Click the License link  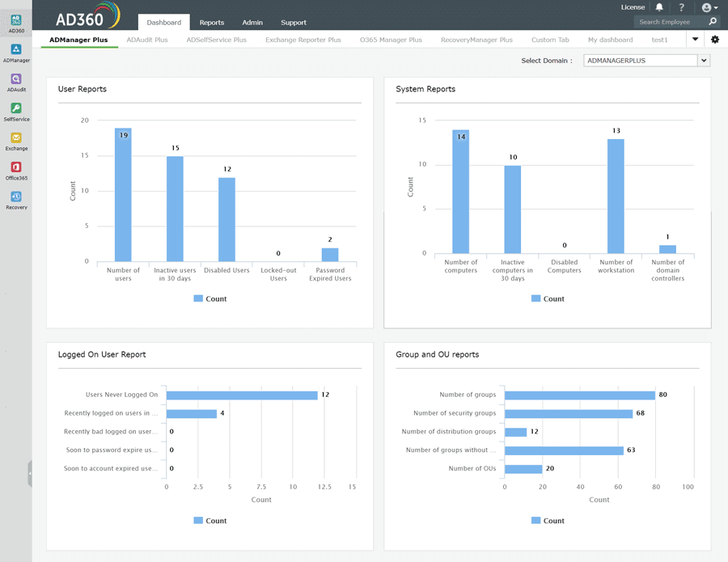click(x=633, y=7)
